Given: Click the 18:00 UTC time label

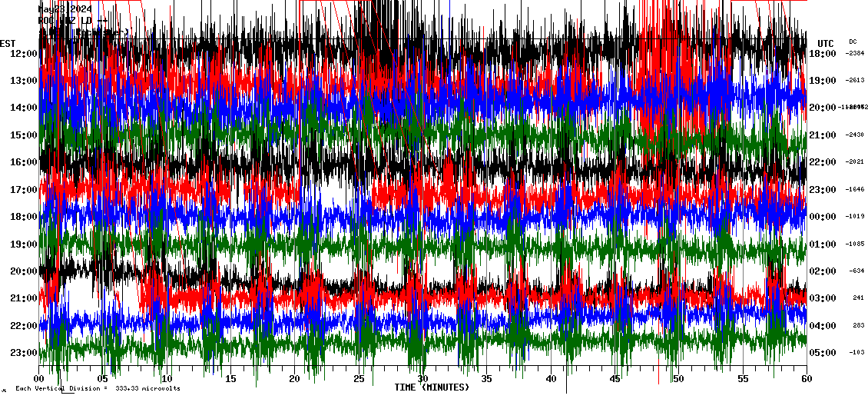Looking at the screenshot, I should tap(823, 53).
